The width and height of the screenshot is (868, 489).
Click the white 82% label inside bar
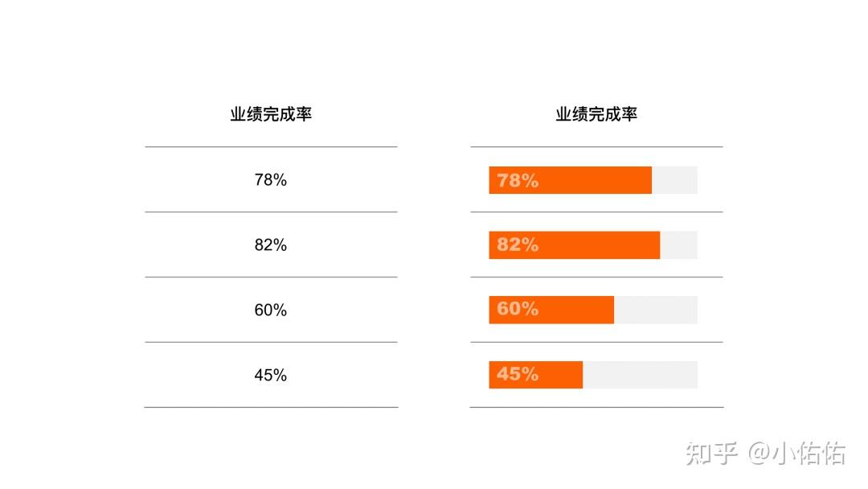coord(518,244)
